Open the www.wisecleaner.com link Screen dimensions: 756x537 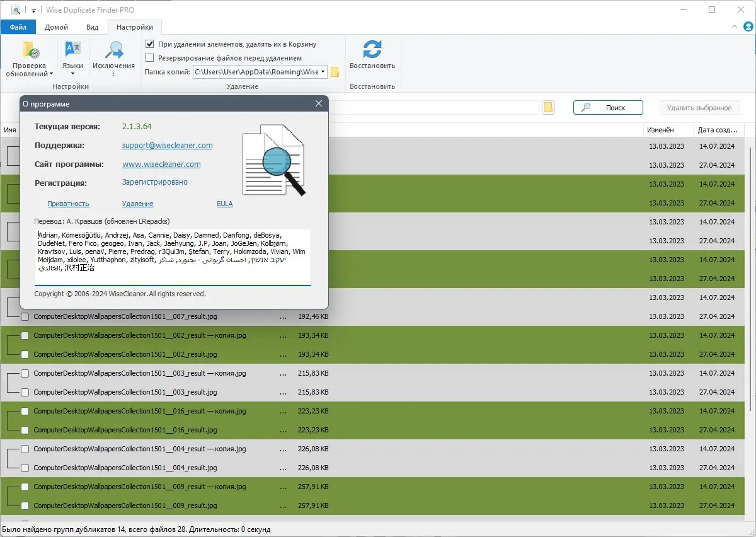tap(161, 165)
